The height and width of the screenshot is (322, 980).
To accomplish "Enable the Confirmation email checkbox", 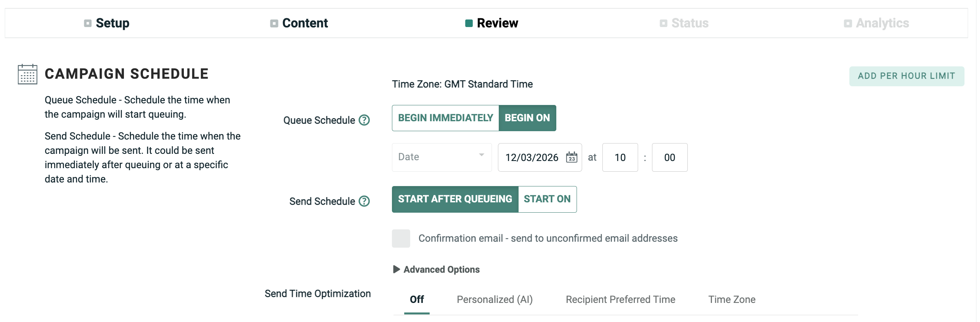I will point(401,239).
